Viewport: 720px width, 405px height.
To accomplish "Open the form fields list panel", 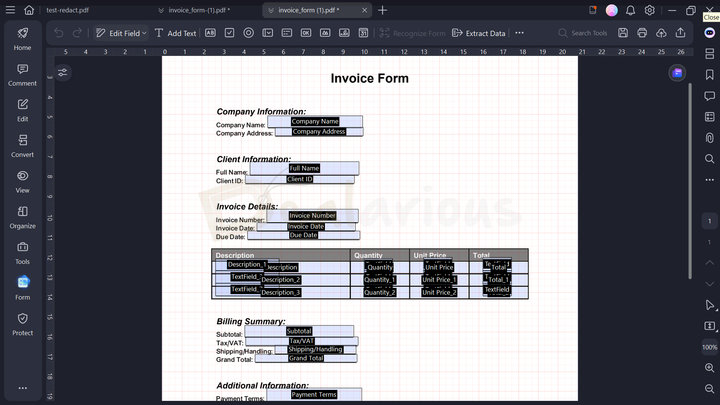I will coord(709,117).
